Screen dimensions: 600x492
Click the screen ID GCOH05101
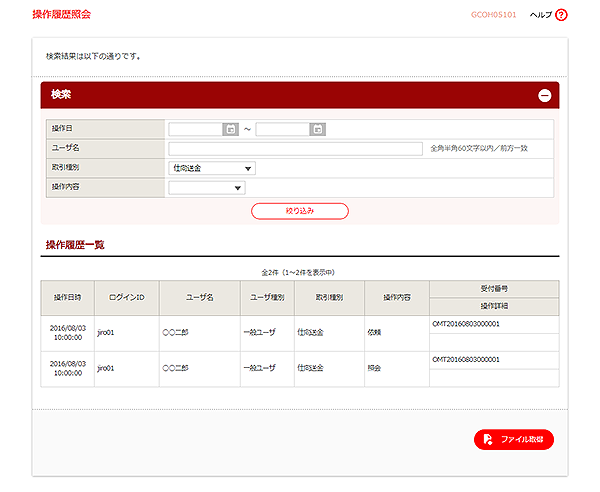coord(494,15)
